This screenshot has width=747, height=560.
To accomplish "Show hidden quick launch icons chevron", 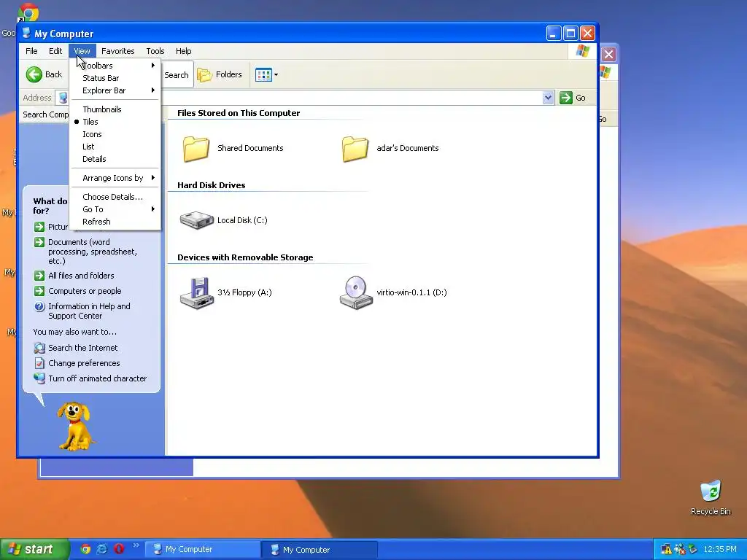I will (x=136, y=545).
